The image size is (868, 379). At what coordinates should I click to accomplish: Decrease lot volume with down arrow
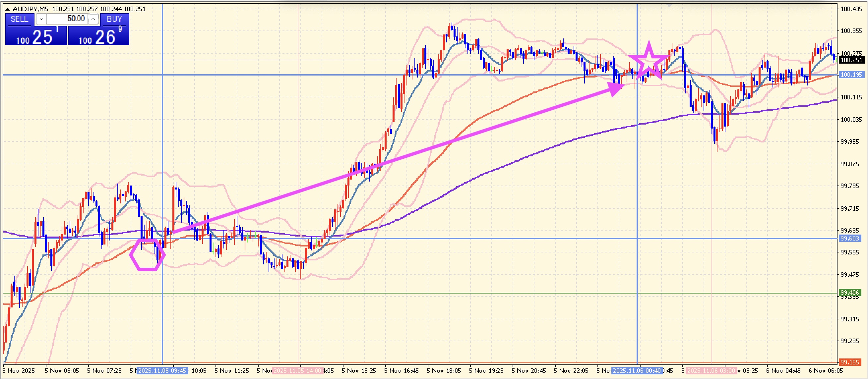[x=41, y=19]
